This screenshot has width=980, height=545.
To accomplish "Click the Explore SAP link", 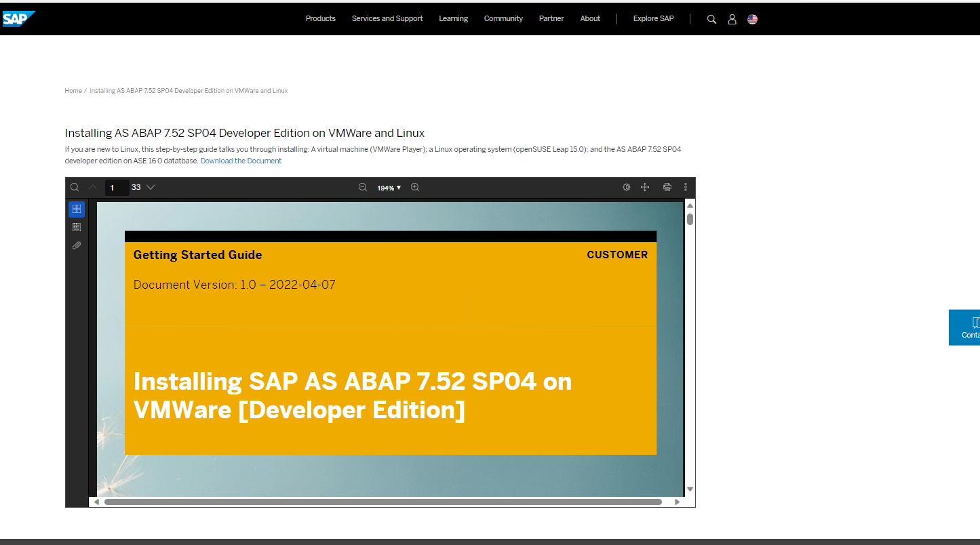I will [x=654, y=18].
